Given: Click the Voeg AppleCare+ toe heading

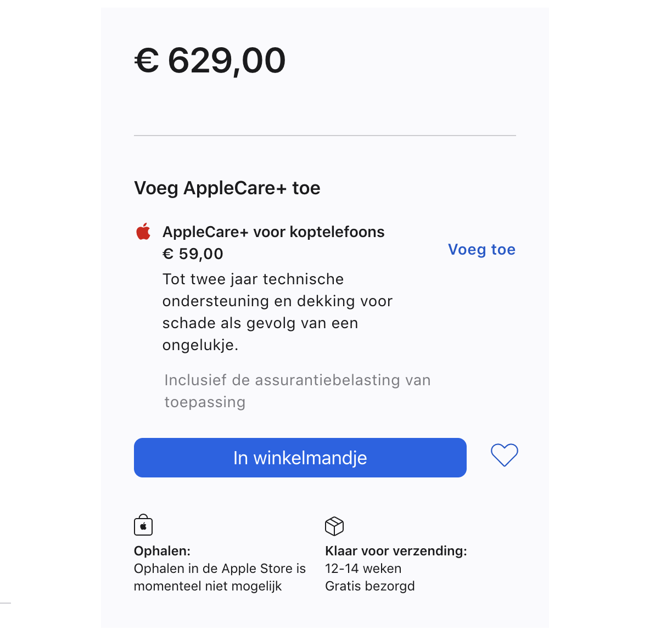Looking at the screenshot, I should click(x=227, y=188).
